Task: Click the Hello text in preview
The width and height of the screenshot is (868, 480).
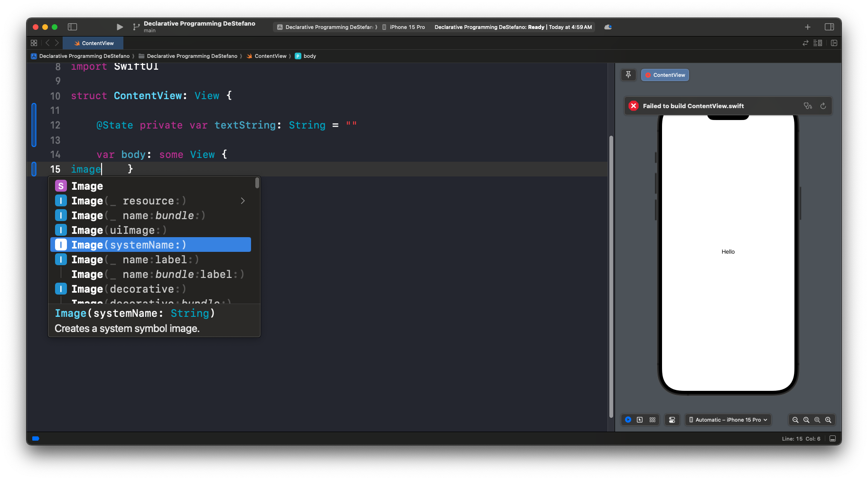Action: [x=728, y=252]
